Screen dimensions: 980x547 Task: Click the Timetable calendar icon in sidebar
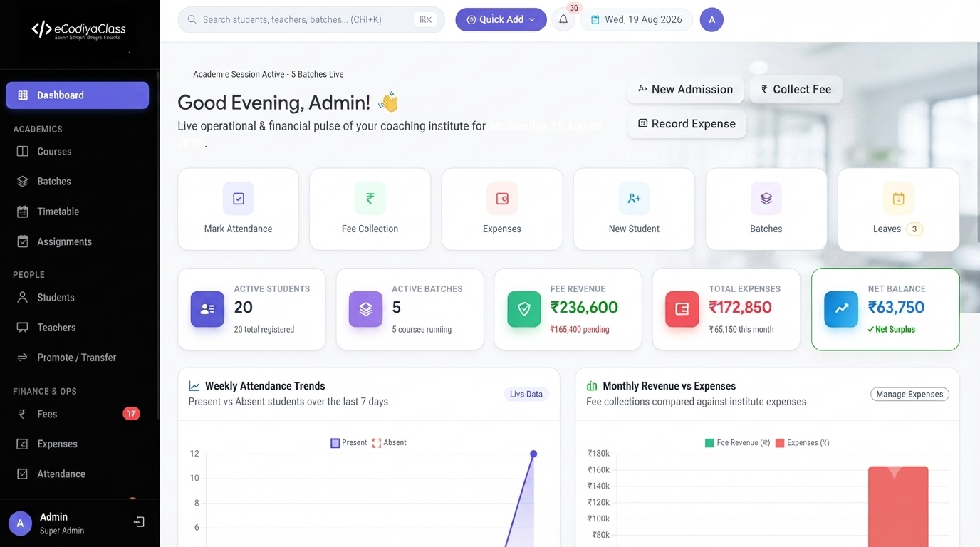tap(23, 212)
